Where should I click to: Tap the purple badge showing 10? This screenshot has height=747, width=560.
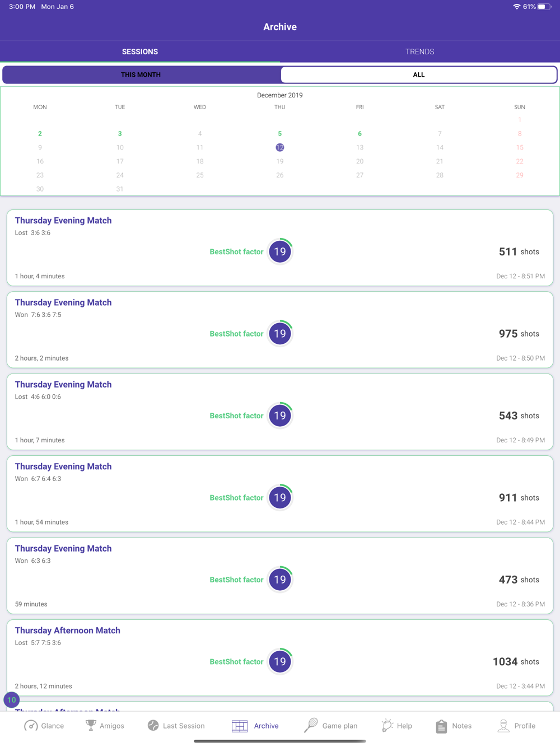click(x=11, y=700)
